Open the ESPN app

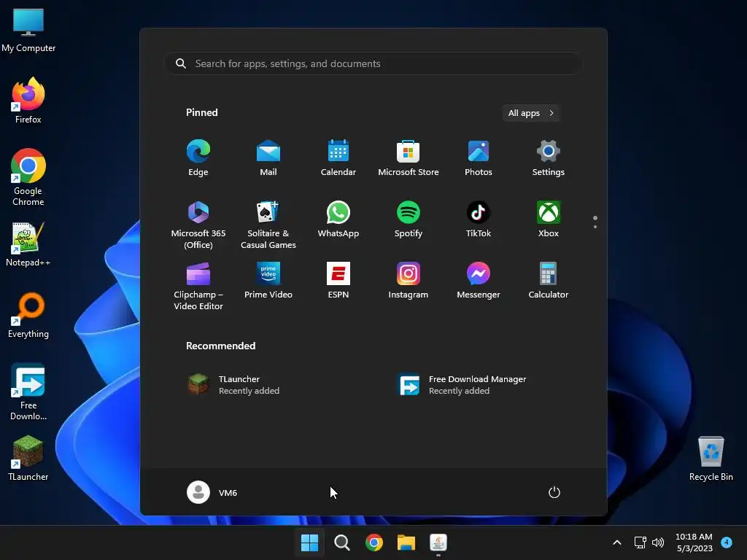click(338, 281)
